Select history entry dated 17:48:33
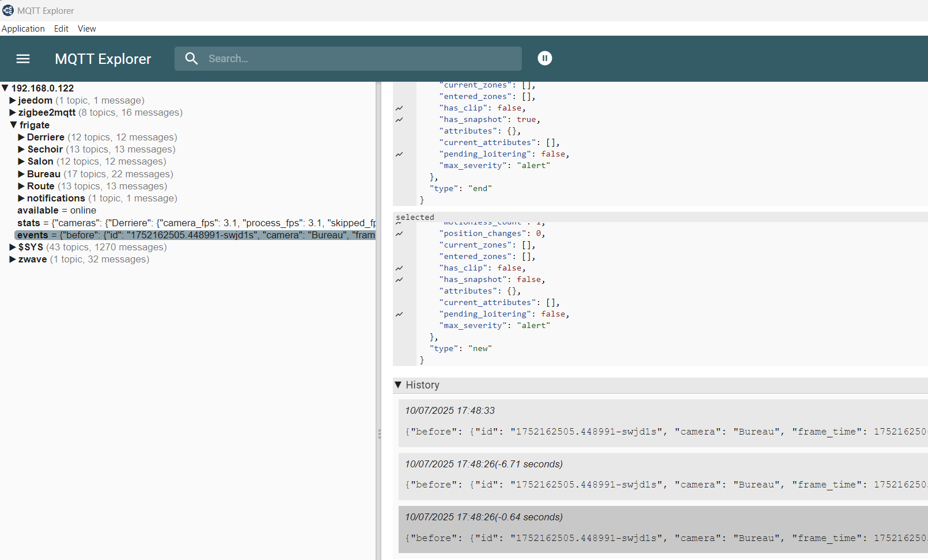Image resolution: width=928 pixels, height=560 pixels. 663,423
